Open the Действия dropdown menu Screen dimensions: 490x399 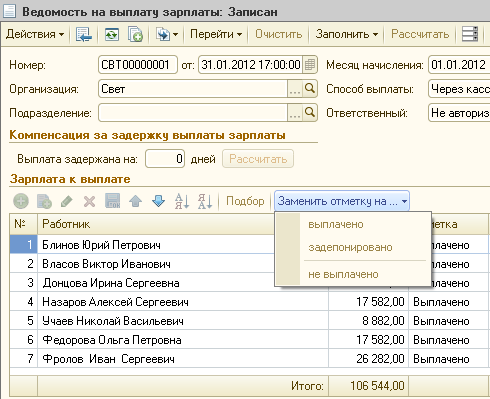35,34
